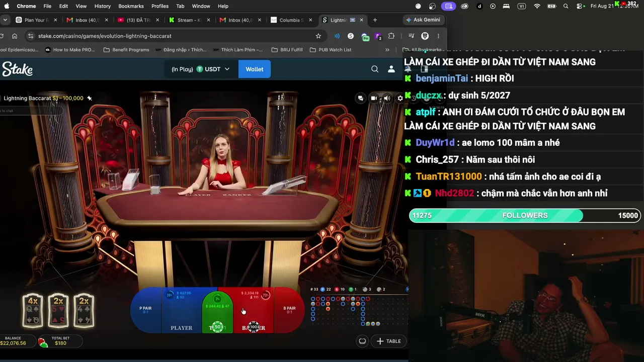
Task: Place a bet on B PAIR
Action: pos(289,310)
